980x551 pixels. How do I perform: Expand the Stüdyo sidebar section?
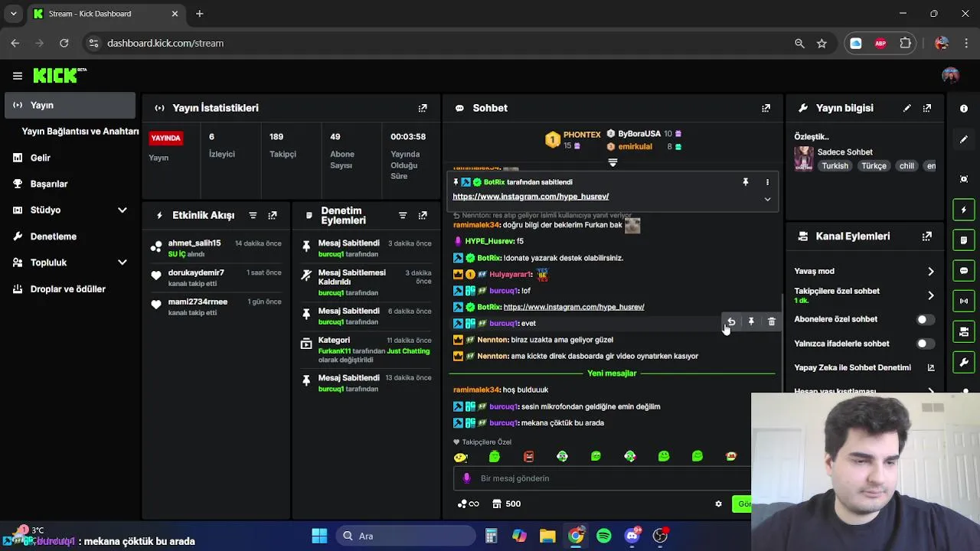[122, 210]
